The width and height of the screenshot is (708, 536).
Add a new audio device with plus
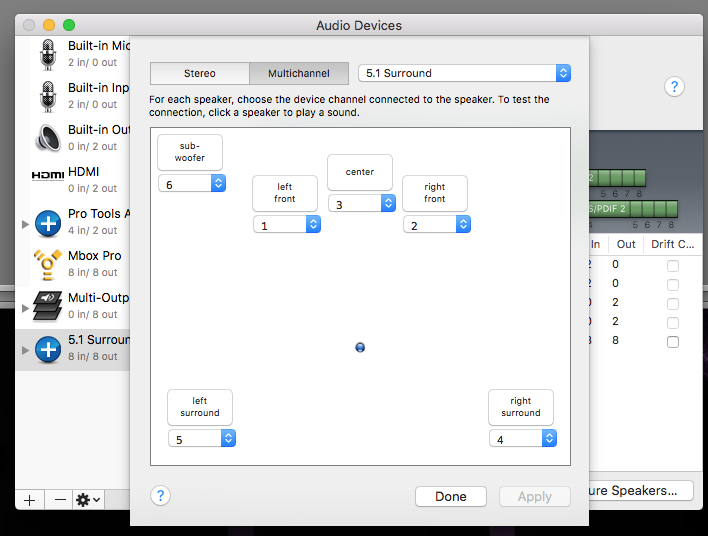point(30,498)
